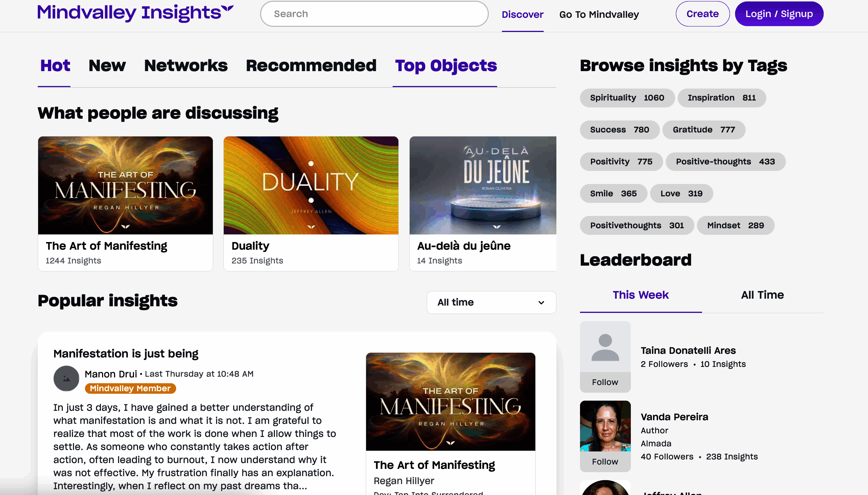Image resolution: width=868 pixels, height=495 pixels.
Task: Open the Recommended tab
Action: [x=311, y=66]
